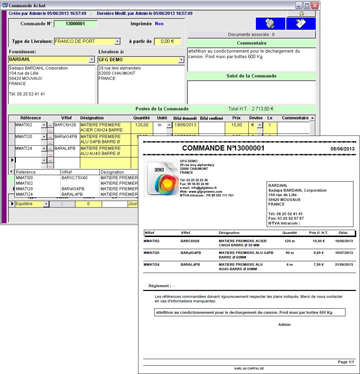Click the à partir de amount field
360x374 pixels.
pos(167,42)
